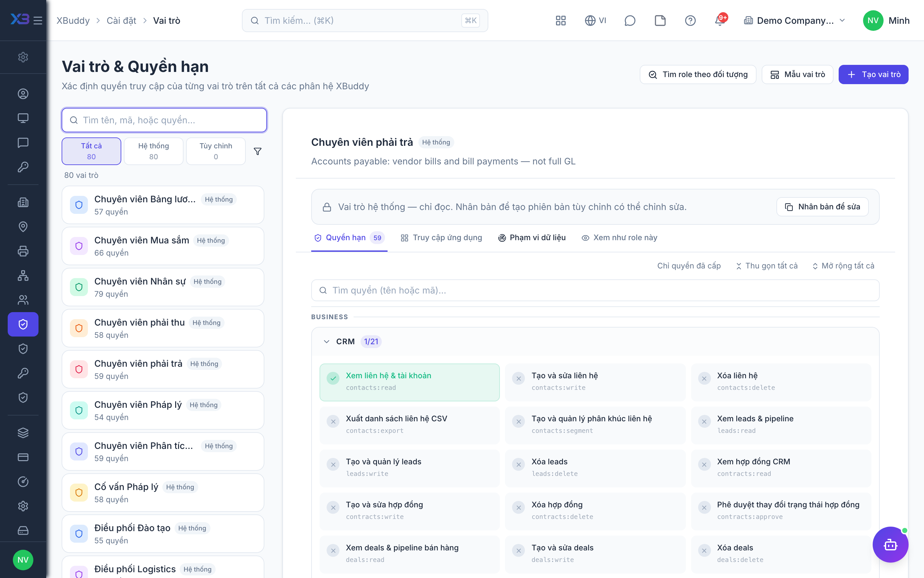Screen dimensions: 924x578
Task: Switch to the 'Phạm vi dữ liệu' tab
Action: 532,238
